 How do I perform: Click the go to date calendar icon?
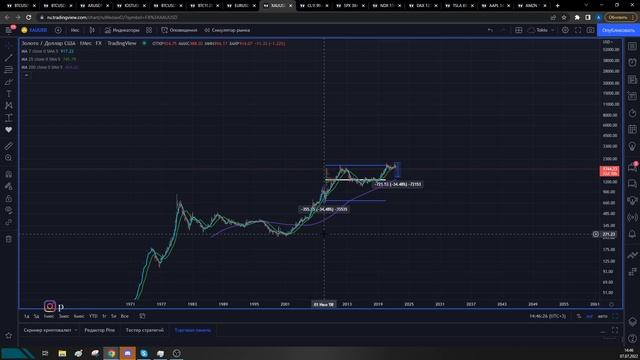[142, 316]
